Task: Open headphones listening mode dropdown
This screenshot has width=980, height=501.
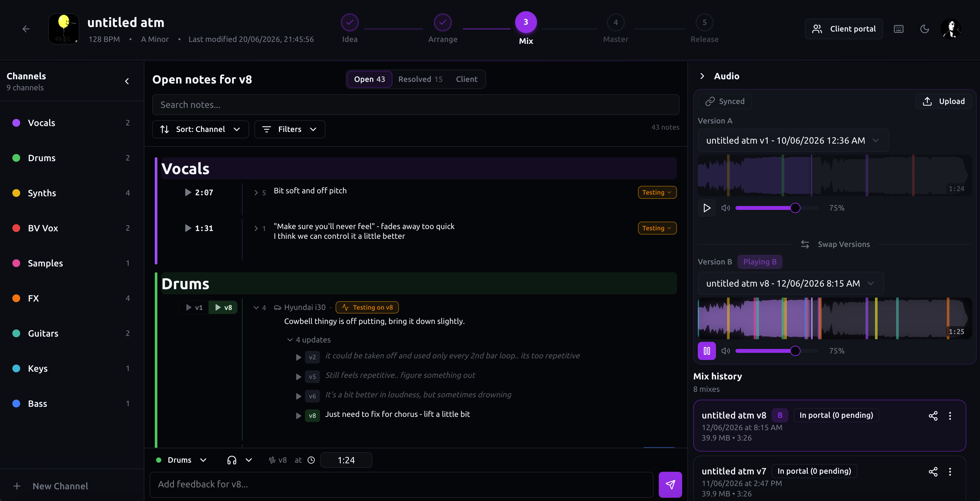Action: click(x=240, y=460)
